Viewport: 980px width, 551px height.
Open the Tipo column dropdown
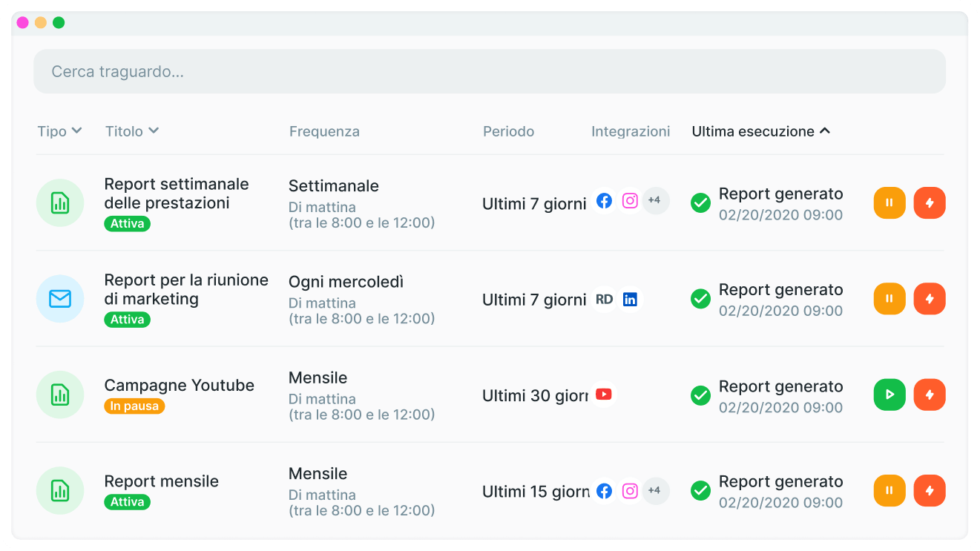[x=59, y=131]
